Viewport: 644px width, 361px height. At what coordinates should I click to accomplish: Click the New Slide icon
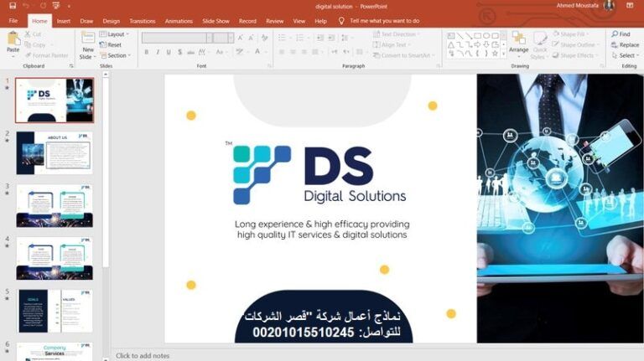coord(87,39)
